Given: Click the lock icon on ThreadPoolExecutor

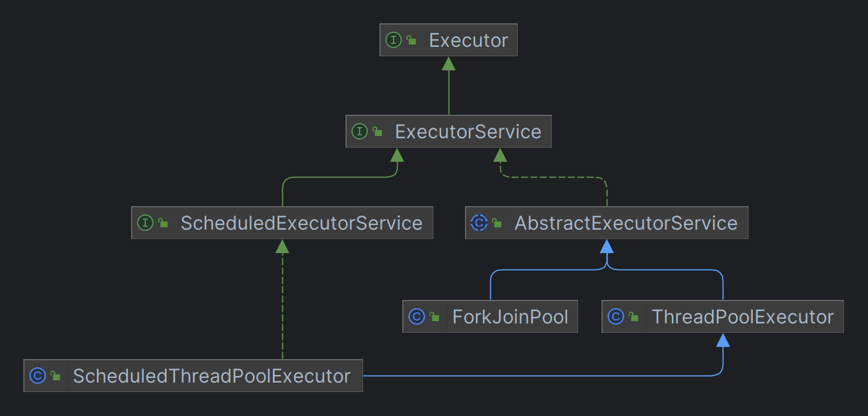Looking at the screenshot, I should click(x=633, y=317).
